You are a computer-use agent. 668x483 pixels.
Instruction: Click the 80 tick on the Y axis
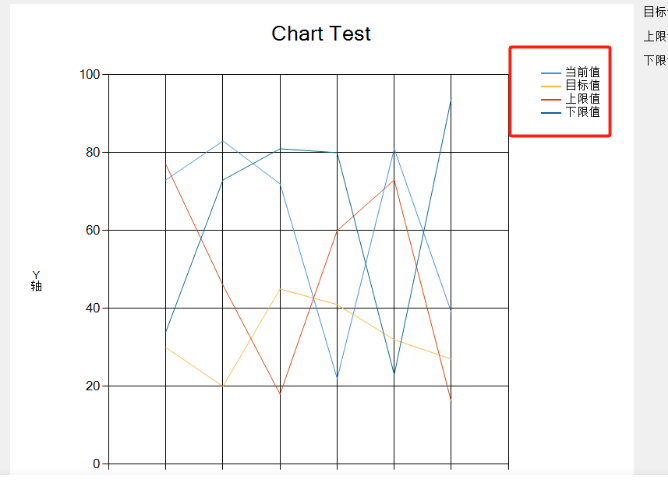click(93, 152)
